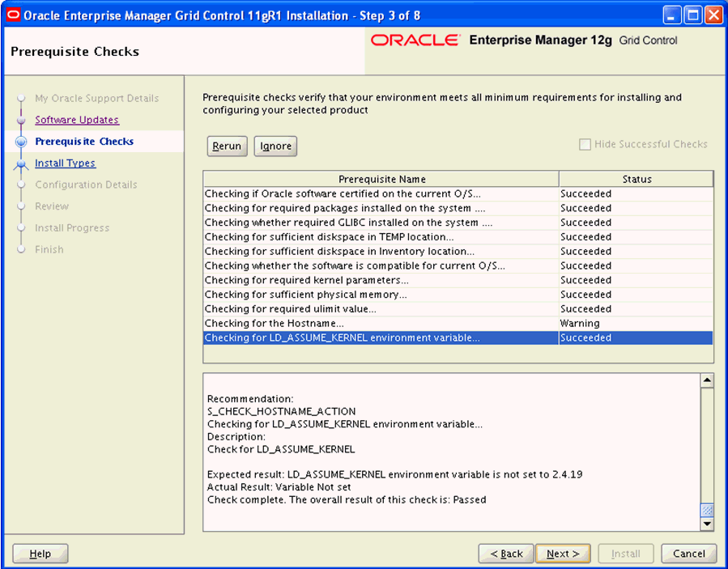Click the Install Progress step

72,228
